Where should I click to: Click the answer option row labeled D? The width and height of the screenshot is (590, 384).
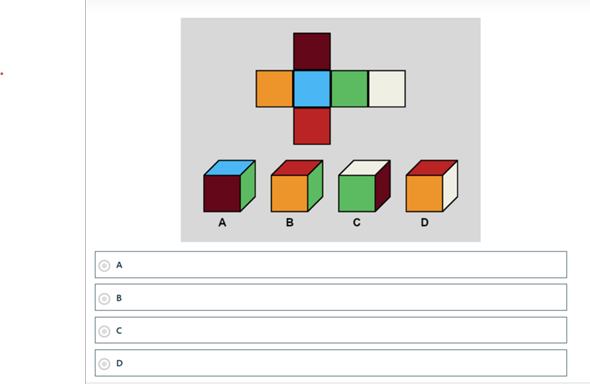pos(331,363)
